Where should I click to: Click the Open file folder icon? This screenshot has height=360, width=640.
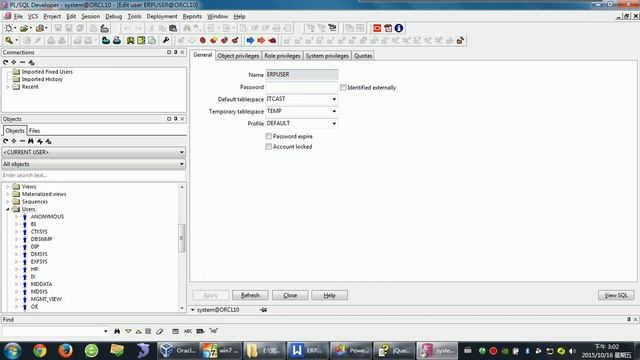[x=24, y=28]
